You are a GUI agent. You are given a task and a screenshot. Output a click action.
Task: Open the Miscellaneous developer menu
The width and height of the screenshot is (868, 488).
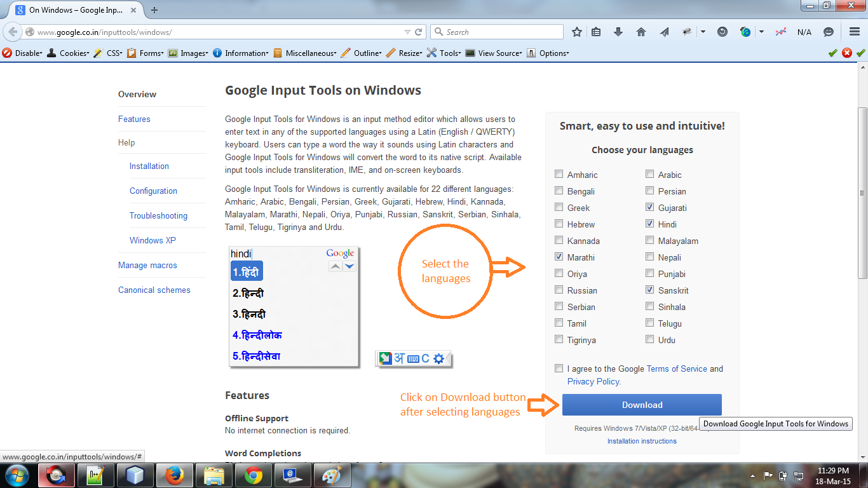[306, 53]
